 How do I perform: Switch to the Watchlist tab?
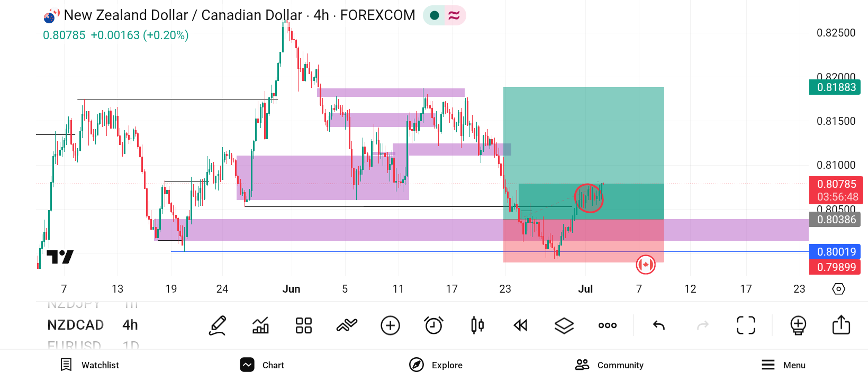coord(89,365)
